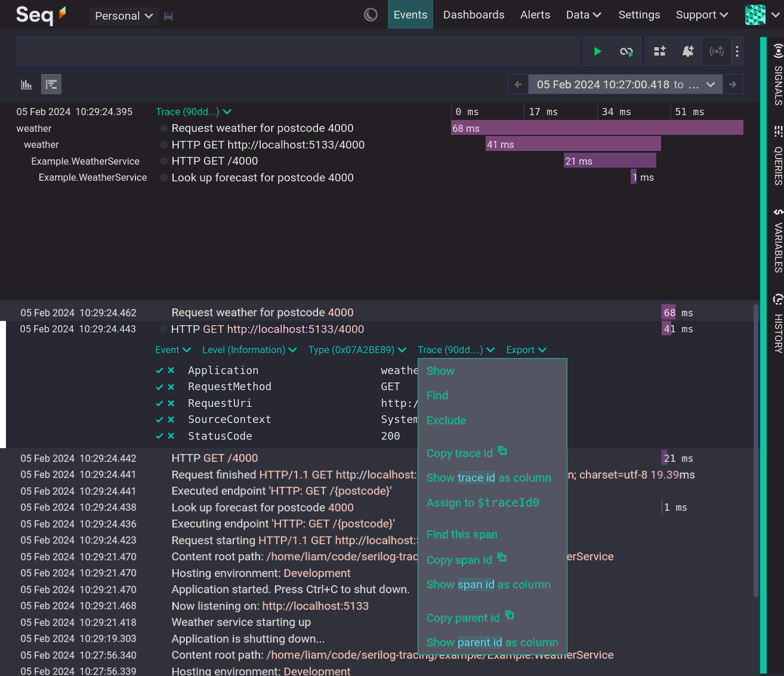
Task: Open the Queries side panel
Action: click(778, 156)
